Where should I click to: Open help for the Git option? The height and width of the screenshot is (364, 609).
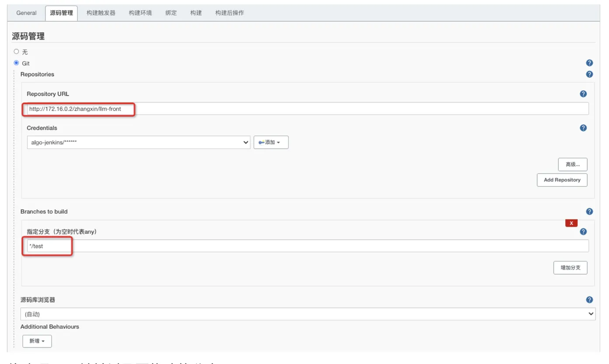point(589,63)
